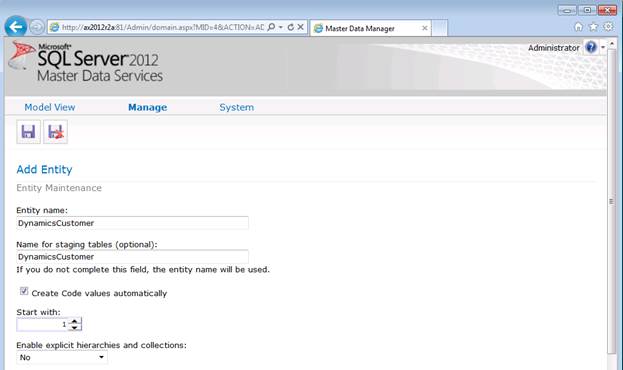Click the SQL Server Master Data Services logo
Viewport: 623px width, 370px height.
[86, 62]
